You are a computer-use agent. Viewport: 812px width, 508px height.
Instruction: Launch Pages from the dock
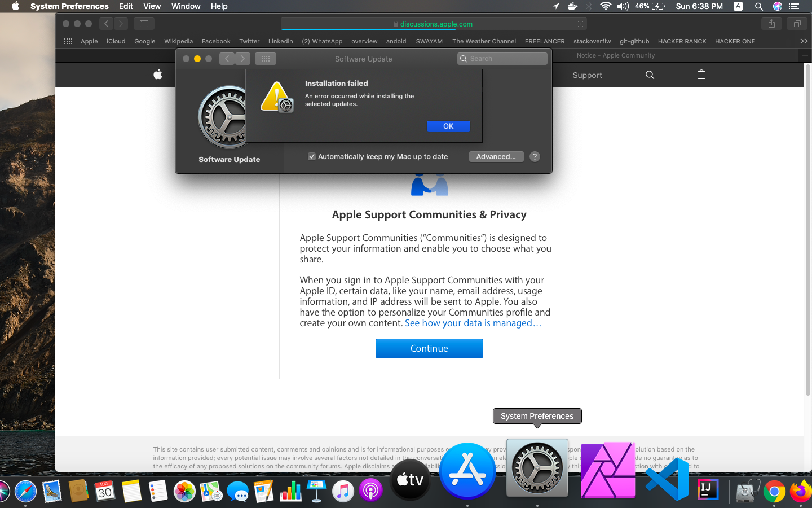click(264, 492)
